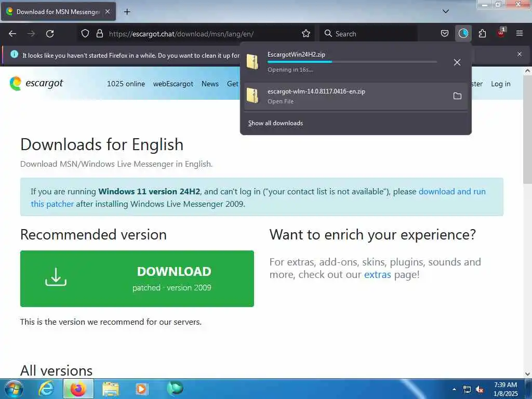
Task: Click the download arrow icon in green button
Action: click(56, 277)
